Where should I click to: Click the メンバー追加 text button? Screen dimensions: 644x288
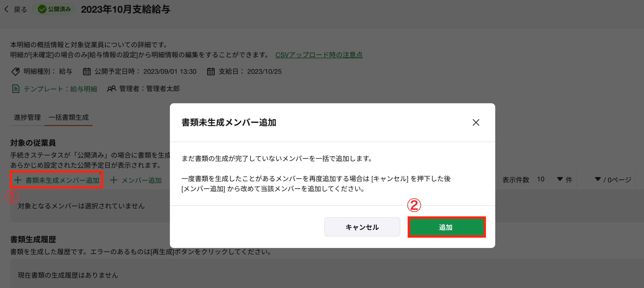click(142, 180)
